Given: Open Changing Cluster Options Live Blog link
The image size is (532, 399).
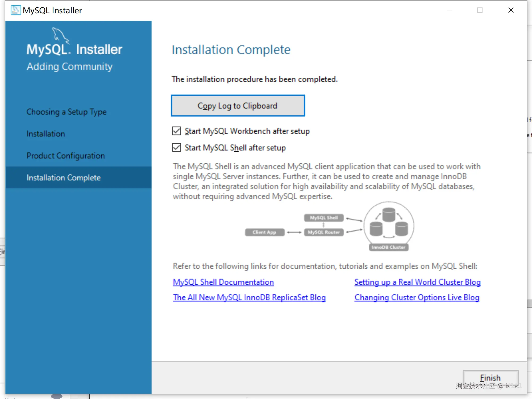Looking at the screenshot, I should point(417,297).
